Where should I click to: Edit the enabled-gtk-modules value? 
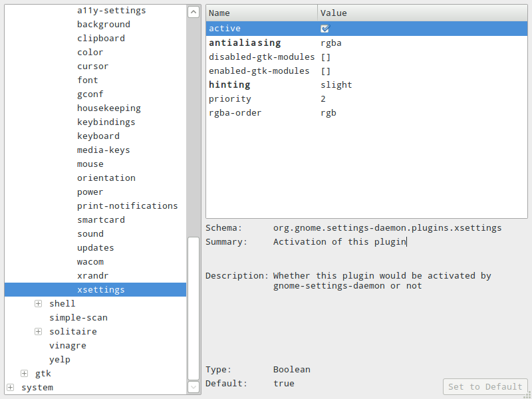(325, 71)
